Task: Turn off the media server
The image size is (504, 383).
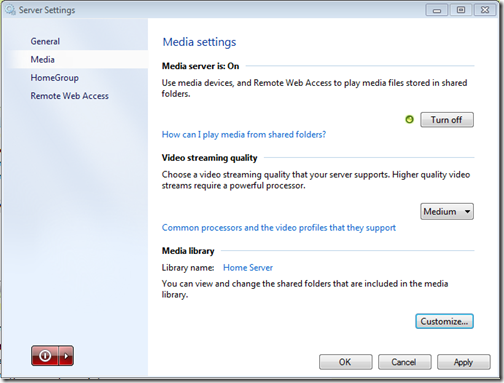Action: [447, 120]
